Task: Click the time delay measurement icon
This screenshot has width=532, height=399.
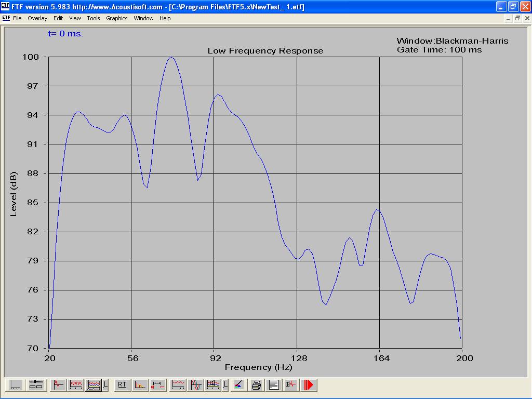Action: [157, 385]
